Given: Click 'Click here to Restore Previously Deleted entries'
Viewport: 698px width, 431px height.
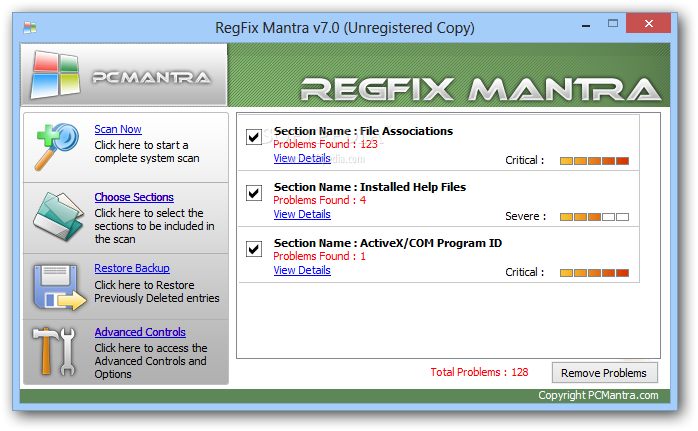Looking at the screenshot, I should 157,292.
